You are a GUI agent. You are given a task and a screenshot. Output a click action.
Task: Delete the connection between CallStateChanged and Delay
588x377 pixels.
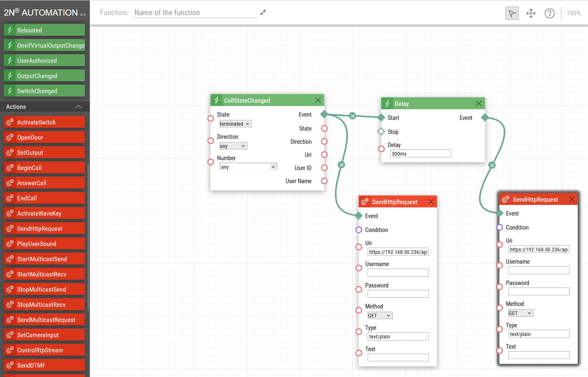coord(352,116)
